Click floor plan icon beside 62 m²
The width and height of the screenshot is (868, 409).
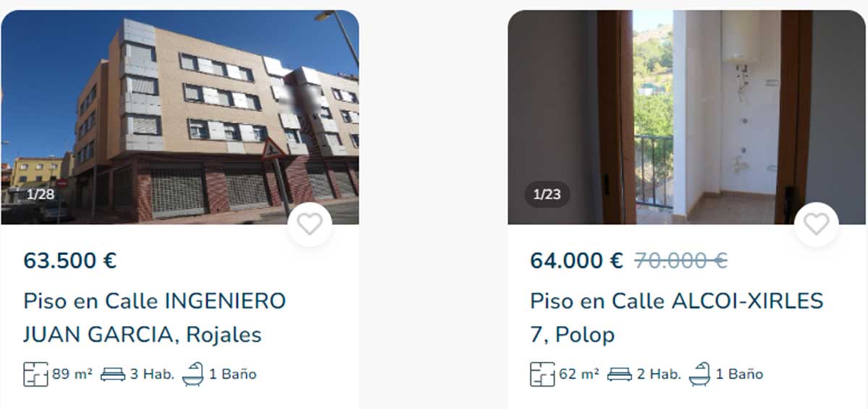click(x=542, y=374)
